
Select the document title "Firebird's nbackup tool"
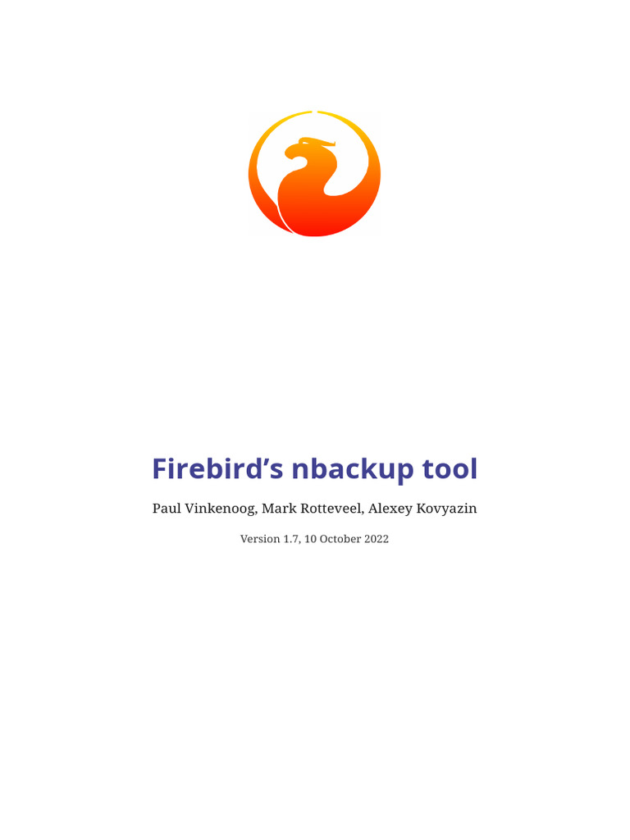[314, 469]
